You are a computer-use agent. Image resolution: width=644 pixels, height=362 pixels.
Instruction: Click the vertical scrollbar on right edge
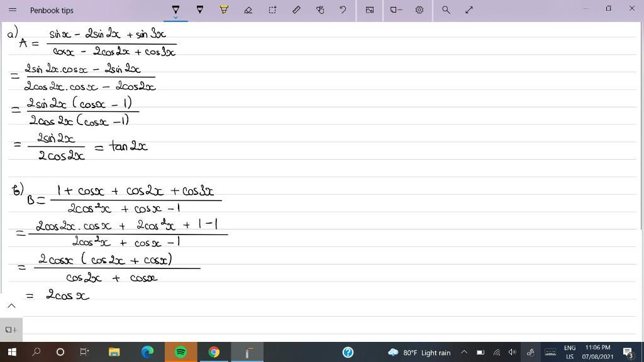pos(641,125)
